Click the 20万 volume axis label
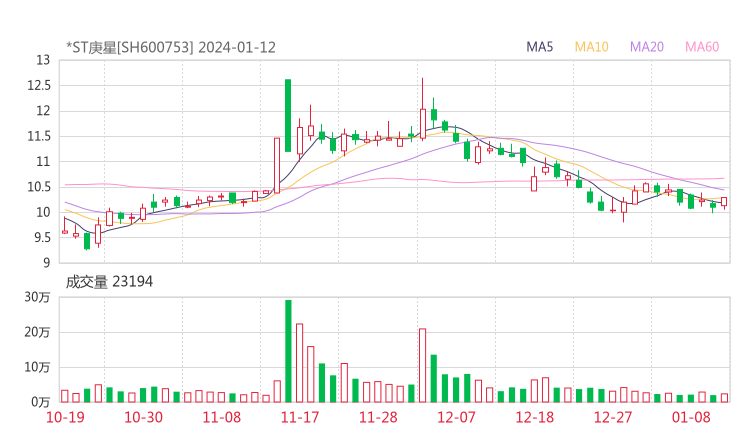This screenshot has width=740, height=440. pyautogui.click(x=37, y=332)
